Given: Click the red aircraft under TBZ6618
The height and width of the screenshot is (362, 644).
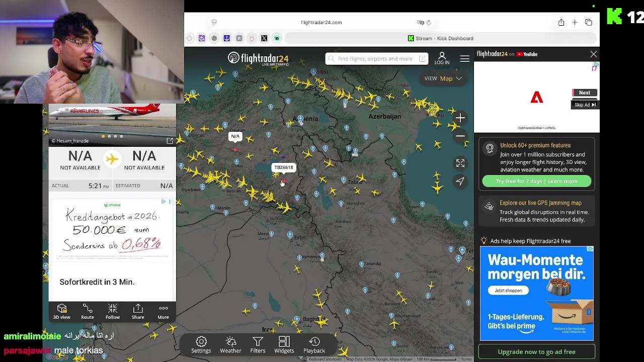Looking at the screenshot, I should (284, 181).
